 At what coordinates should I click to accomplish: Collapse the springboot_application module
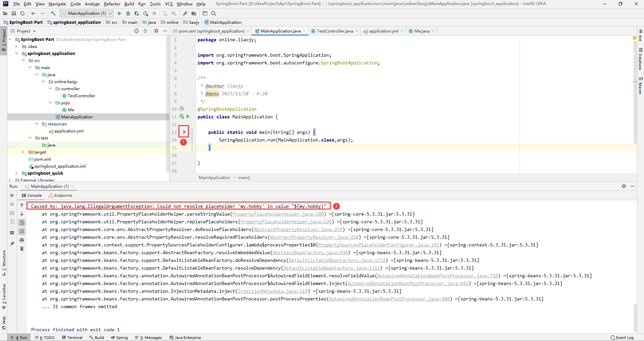pos(16,53)
